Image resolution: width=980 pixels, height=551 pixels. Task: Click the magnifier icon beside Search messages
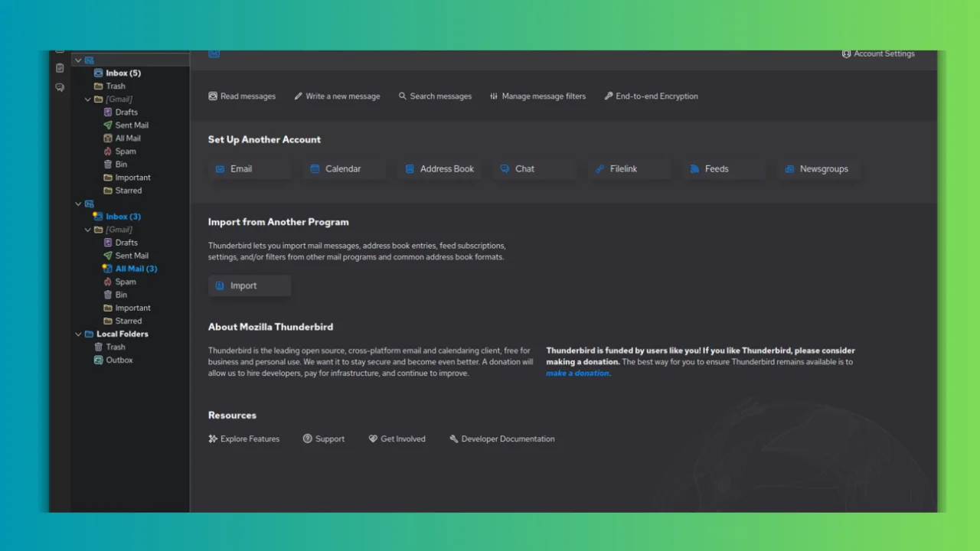tap(403, 96)
